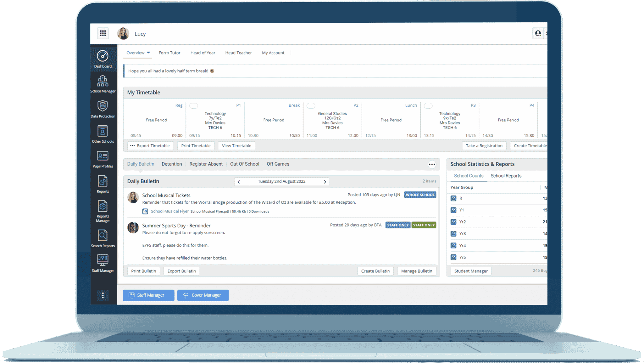This screenshot has width=644, height=364.
Task: Click the green STAFF ONLY tag
Action: tap(424, 225)
